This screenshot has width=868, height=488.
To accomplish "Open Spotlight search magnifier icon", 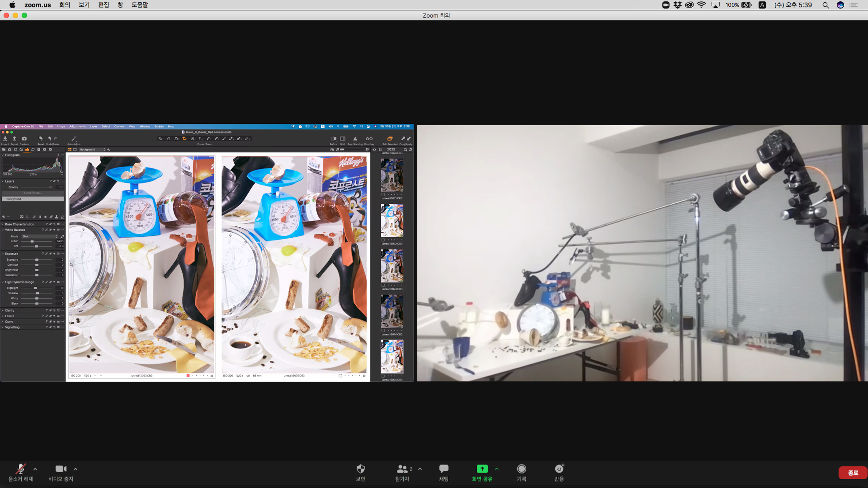I will 825,5.
